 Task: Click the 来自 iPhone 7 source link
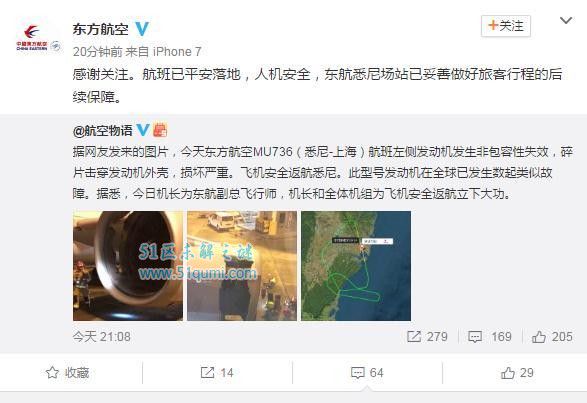164,52
